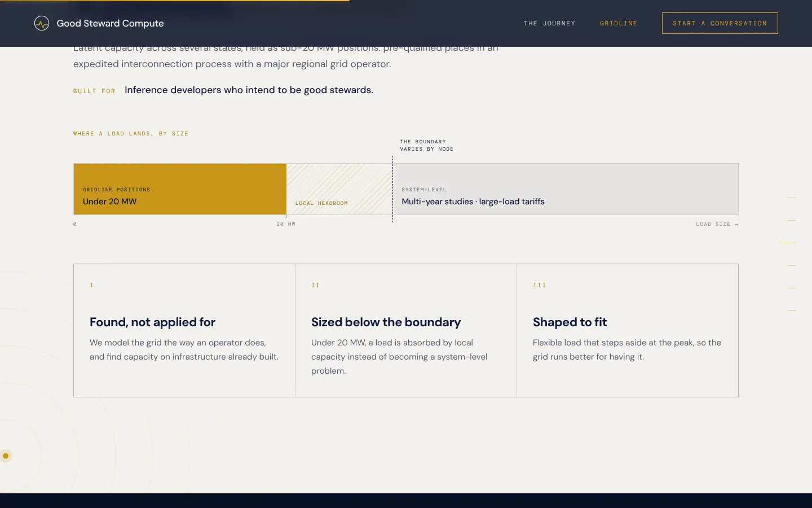
Task: Select the 'Local Headroom' hatched segment label
Action: pyautogui.click(x=321, y=203)
